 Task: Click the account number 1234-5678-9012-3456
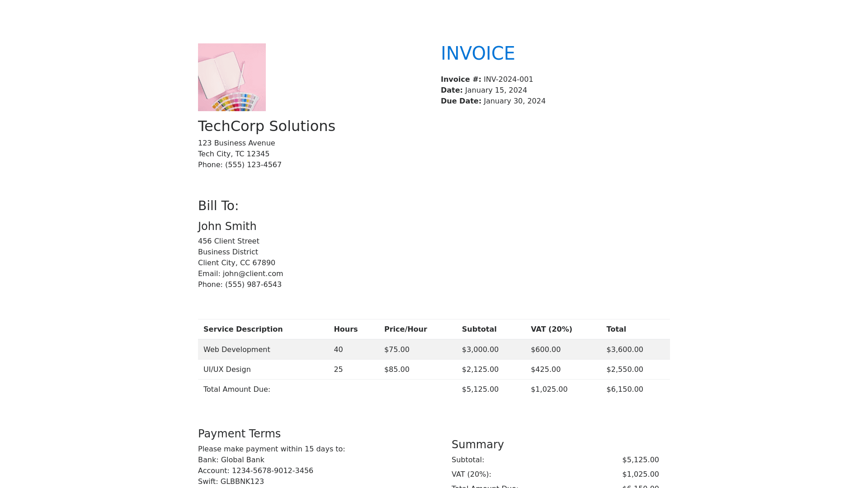point(272,471)
